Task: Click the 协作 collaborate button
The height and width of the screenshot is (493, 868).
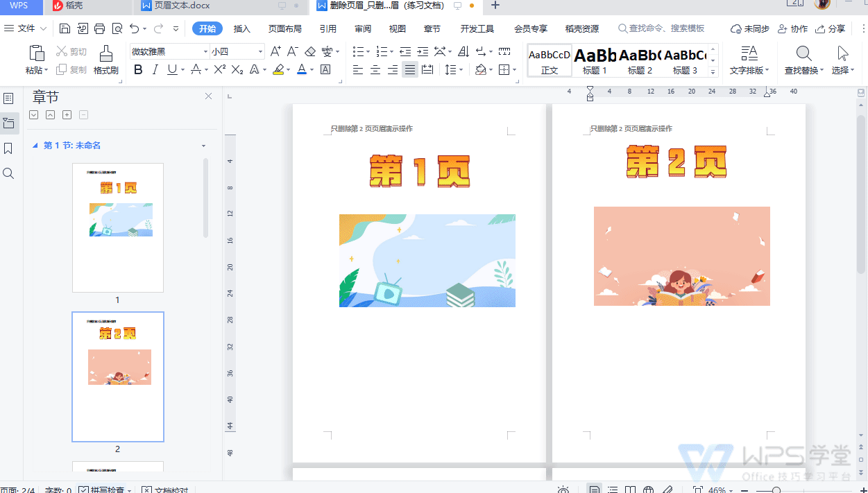Action: (793, 28)
